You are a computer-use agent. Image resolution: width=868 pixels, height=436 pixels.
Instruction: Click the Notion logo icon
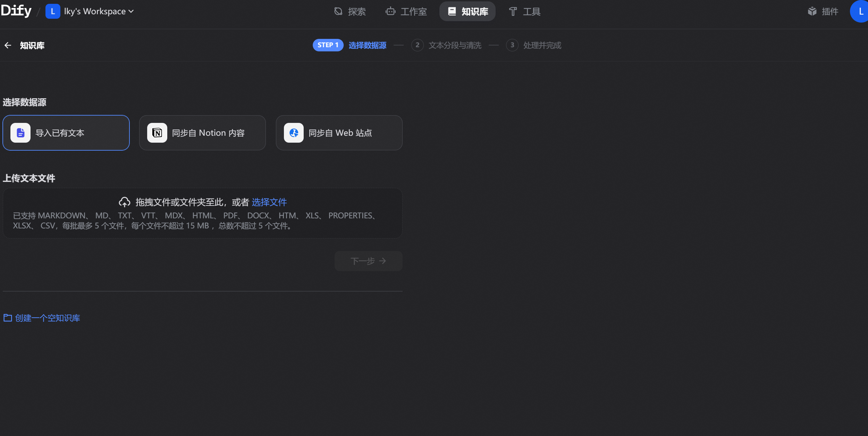pos(157,133)
